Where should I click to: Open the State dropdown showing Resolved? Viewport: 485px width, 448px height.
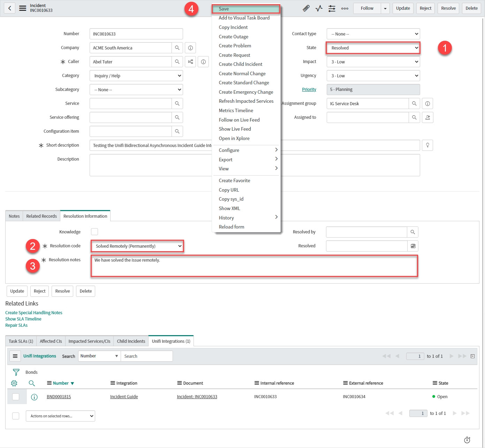click(373, 48)
